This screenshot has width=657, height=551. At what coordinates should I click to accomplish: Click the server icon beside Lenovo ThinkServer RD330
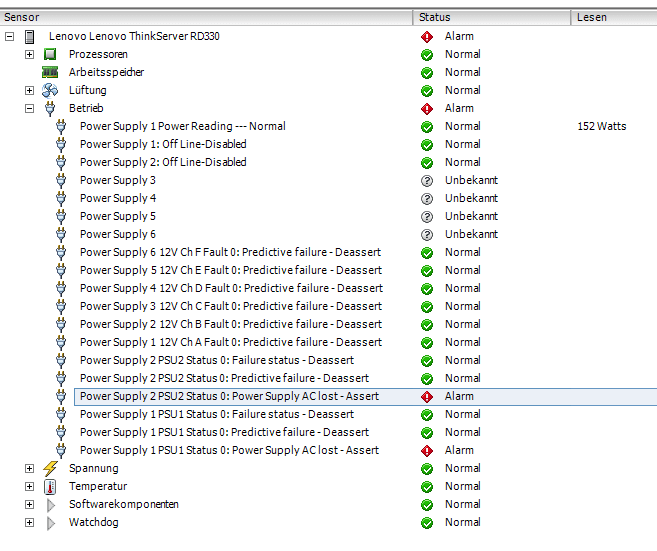click(29, 36)
